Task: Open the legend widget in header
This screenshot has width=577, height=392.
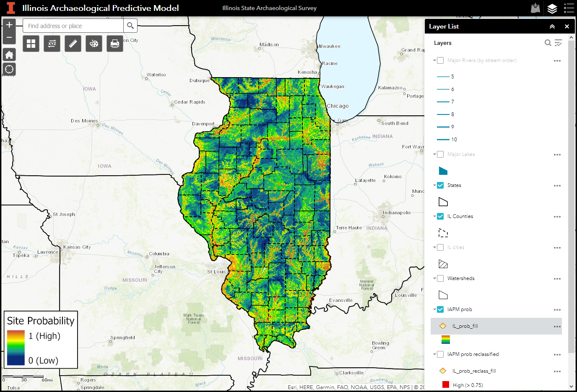Action: 569,8
